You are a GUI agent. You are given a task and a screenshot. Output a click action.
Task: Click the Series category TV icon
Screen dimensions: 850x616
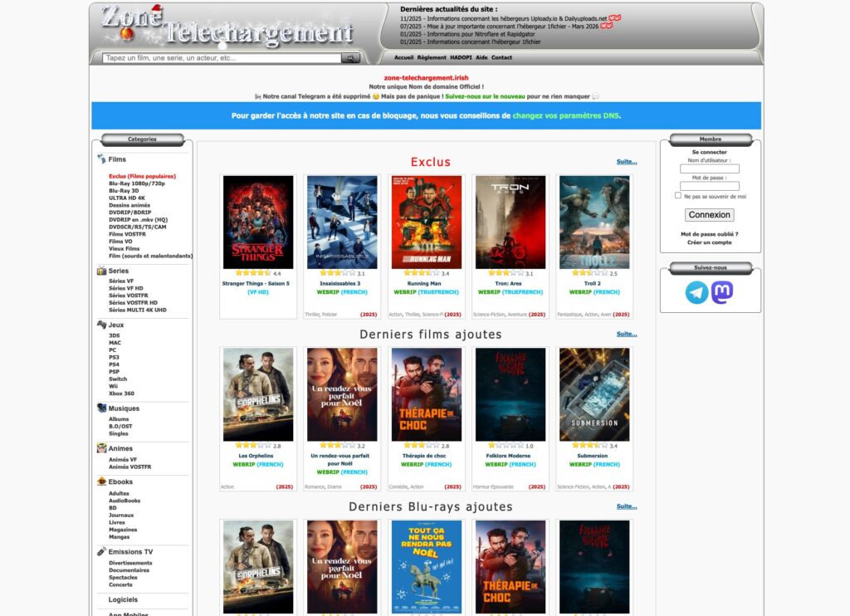pyautogui.click(x=101, y=271)
